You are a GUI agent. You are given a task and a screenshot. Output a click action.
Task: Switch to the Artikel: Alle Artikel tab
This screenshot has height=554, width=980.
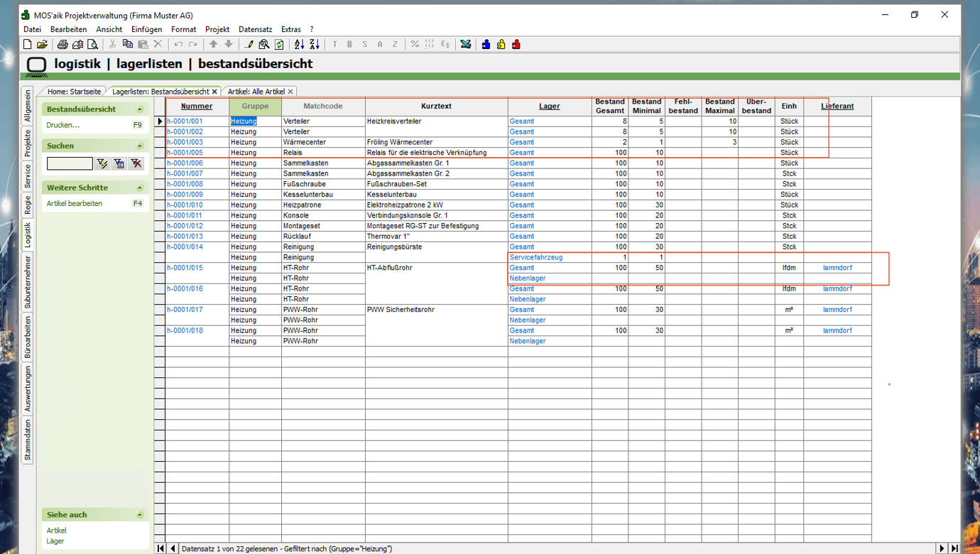coord(256,92)
